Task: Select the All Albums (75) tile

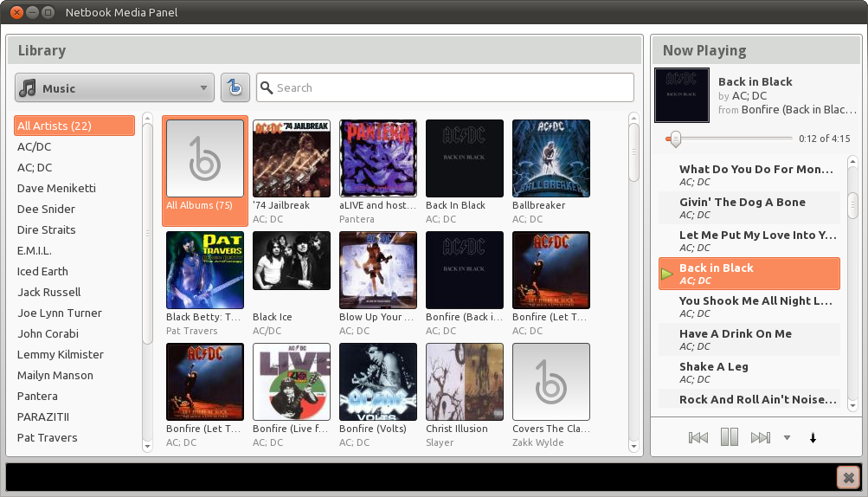Action: (205, 171)
